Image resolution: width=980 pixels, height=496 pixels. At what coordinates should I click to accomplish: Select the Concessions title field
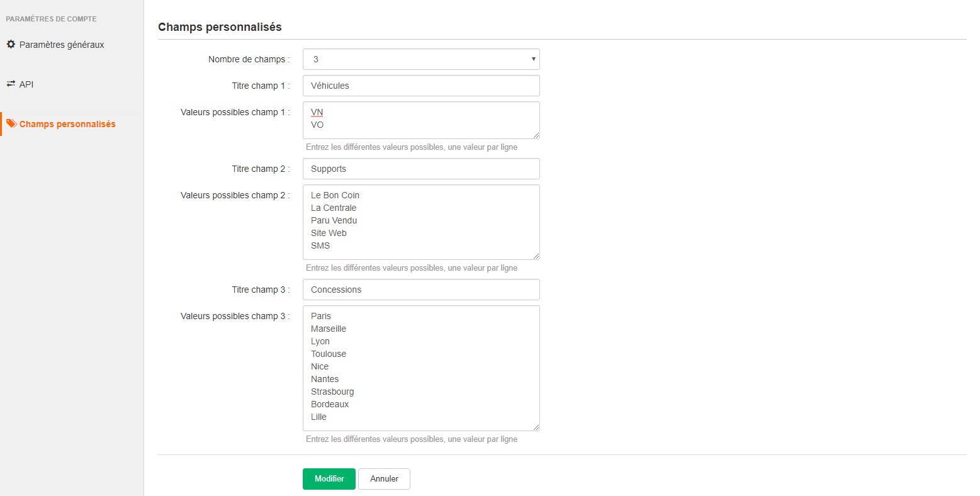tap(420, 289)
